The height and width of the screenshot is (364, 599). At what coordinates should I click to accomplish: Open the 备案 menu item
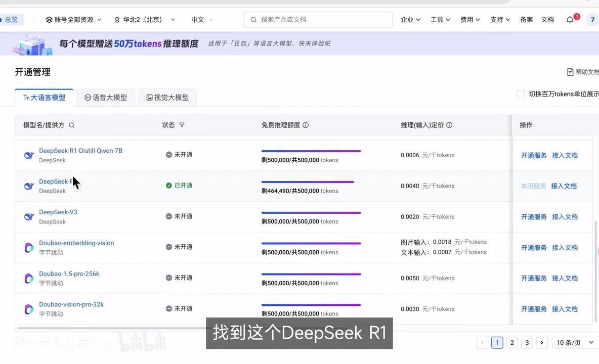527,19
